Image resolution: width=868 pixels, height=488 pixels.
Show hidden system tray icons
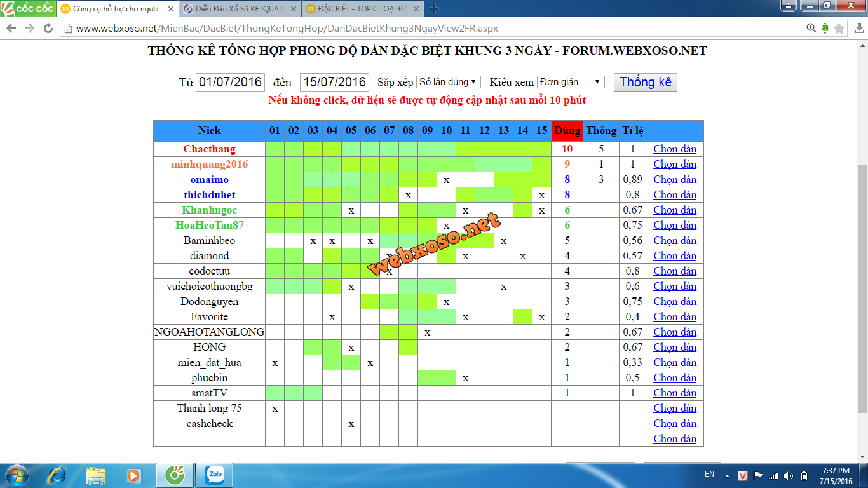(x=728, y=475)
